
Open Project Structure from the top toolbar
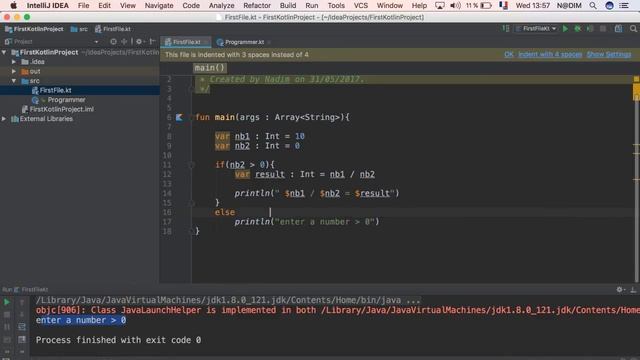pos(619,29)
